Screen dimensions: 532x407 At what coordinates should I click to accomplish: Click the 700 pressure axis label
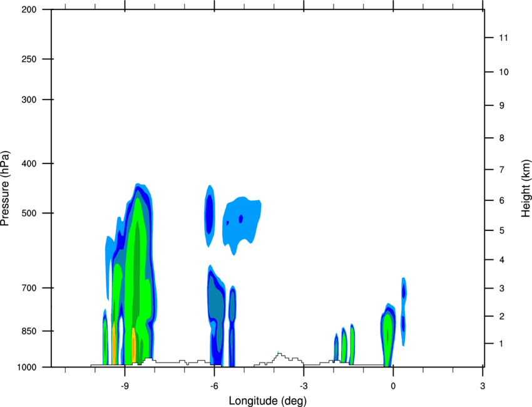point(29,288)
